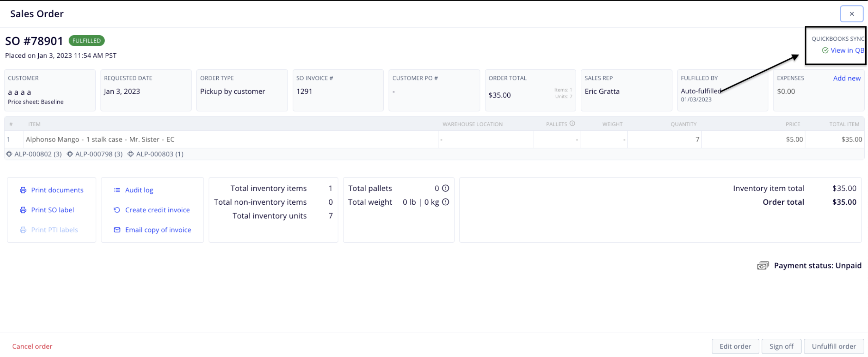868x357 pixels.
Task: Click the info icon beside Total pallets value
Action: [446, 188]
